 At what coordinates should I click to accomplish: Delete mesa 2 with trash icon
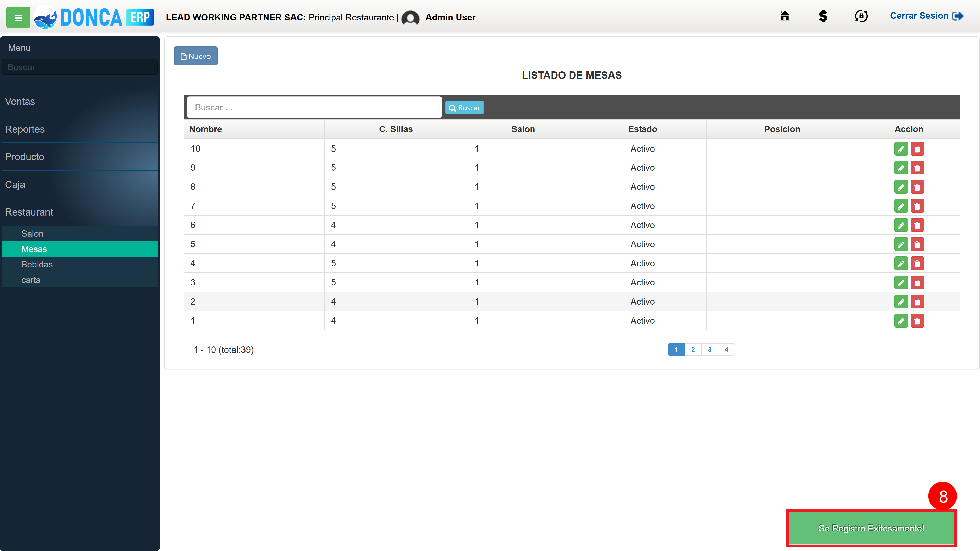click(917, 302)
